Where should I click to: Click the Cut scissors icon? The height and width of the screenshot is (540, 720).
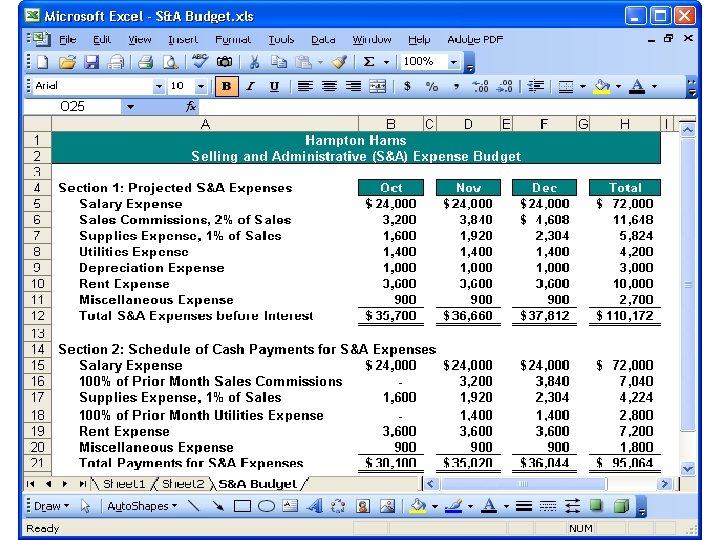click(254, 62)
